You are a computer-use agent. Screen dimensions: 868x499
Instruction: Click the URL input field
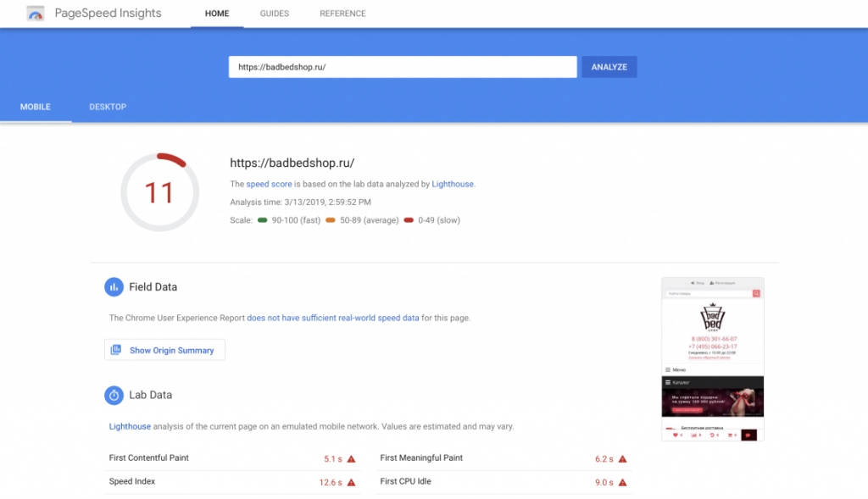(403, 67)
